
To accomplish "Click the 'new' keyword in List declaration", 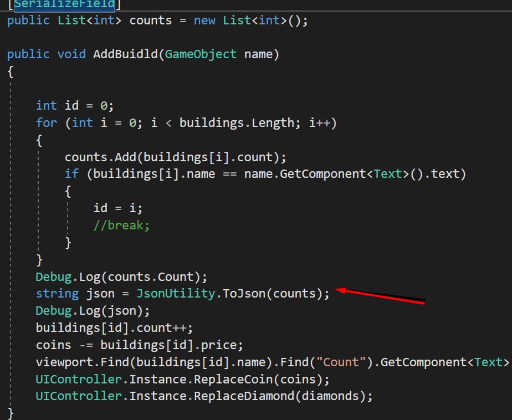I will click(204, 21).
